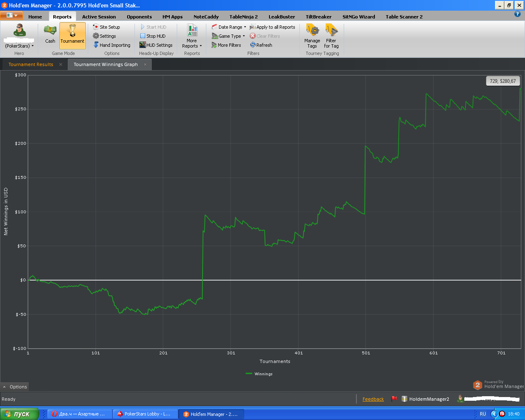Switch to PokerStars Lobby taskbar window

click(144, 414)
